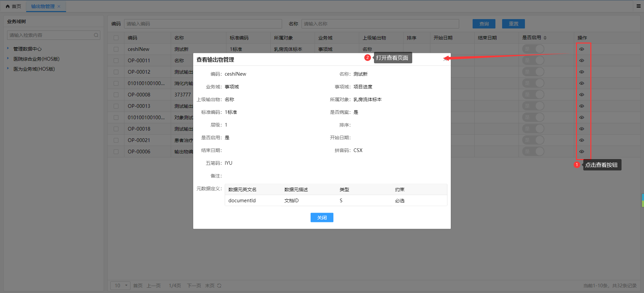The image size is (644, 293).
Task: Check the checkbox for ceshiNew row
Action: tap(116, 49)
